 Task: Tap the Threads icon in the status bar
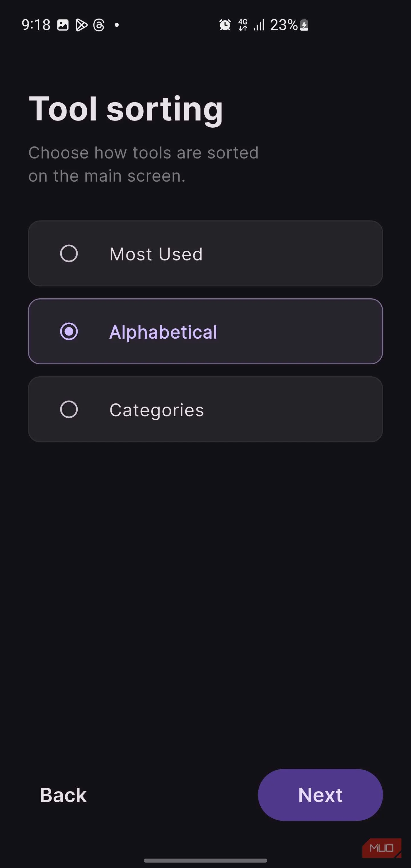99,25
